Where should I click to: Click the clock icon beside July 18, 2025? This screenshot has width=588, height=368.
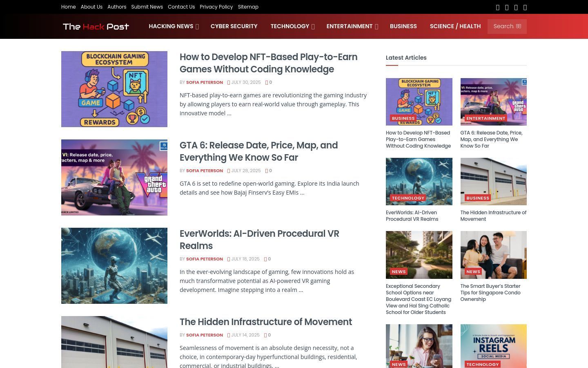click(x=229, y=259)
